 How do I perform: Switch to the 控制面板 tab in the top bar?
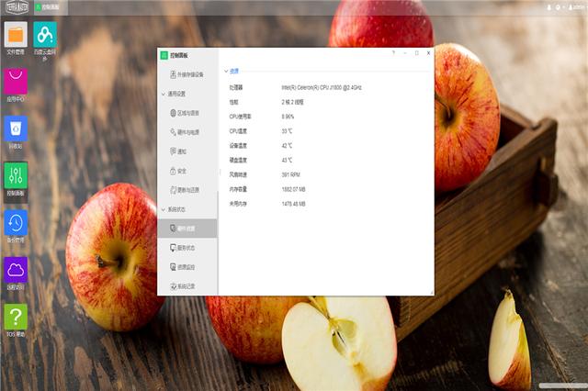coord(51,7)
